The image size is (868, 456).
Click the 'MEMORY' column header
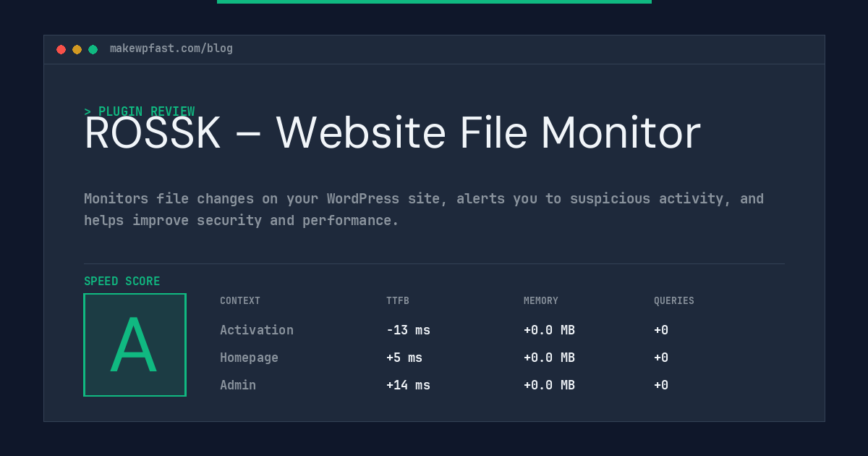click(541, 301)
